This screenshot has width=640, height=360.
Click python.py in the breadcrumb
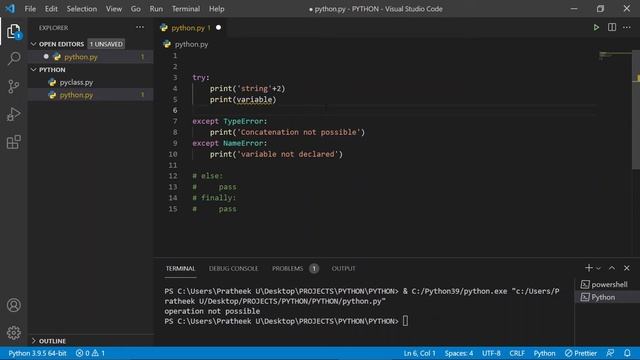pyautogui.click(x=191, y=44)
